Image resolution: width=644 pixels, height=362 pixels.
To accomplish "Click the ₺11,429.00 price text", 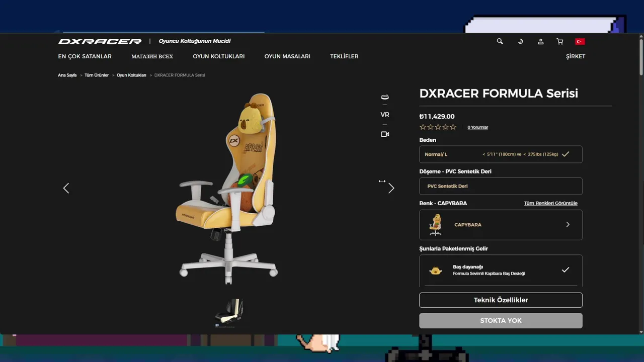I will pos(437,116).
